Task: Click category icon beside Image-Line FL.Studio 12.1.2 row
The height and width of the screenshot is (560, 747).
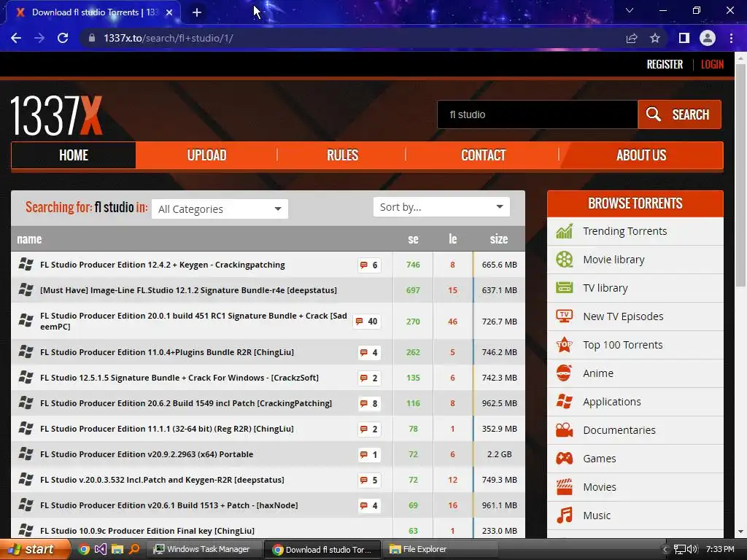Action: pos(26,289)
